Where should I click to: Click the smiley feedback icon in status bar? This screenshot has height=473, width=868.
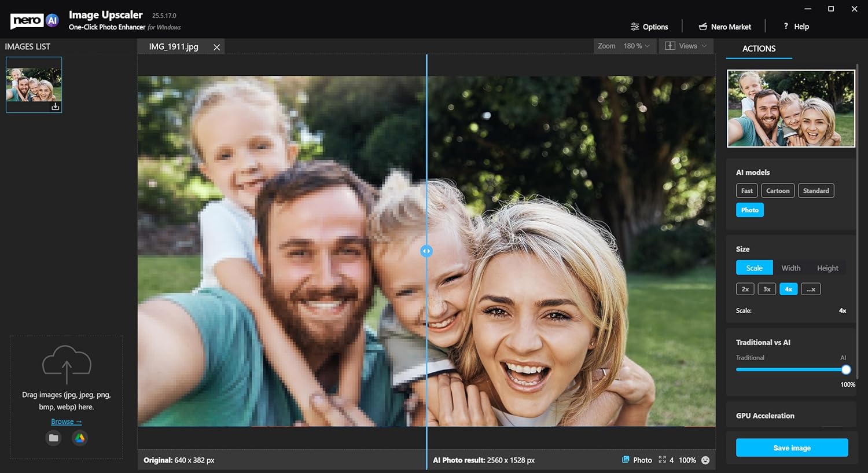tap(705, 460)
